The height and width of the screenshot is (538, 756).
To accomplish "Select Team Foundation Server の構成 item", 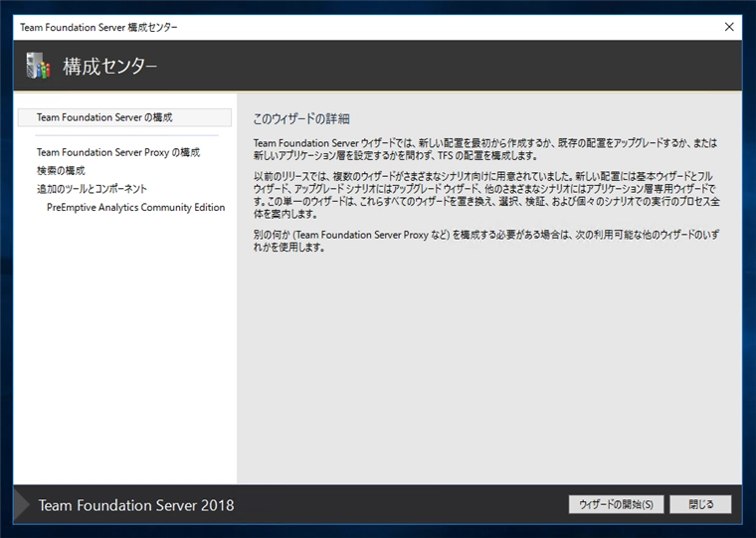I will 124,117.
